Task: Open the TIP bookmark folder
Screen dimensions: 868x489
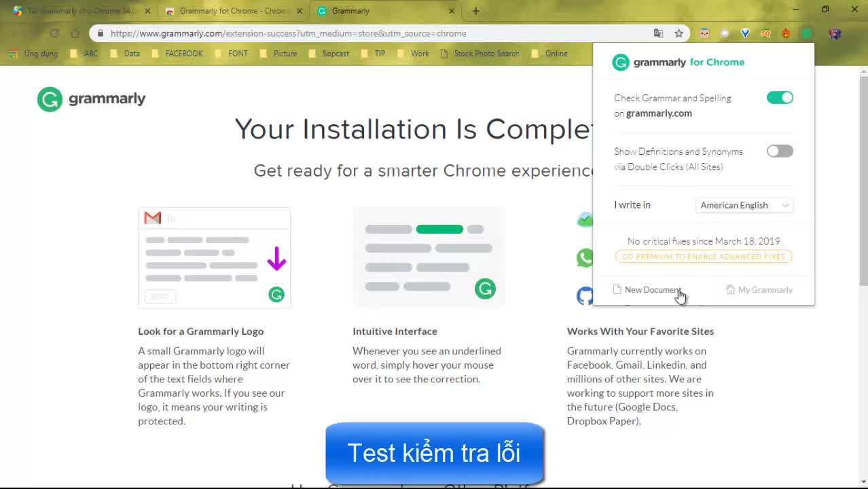Action: (x=373, y=54)
